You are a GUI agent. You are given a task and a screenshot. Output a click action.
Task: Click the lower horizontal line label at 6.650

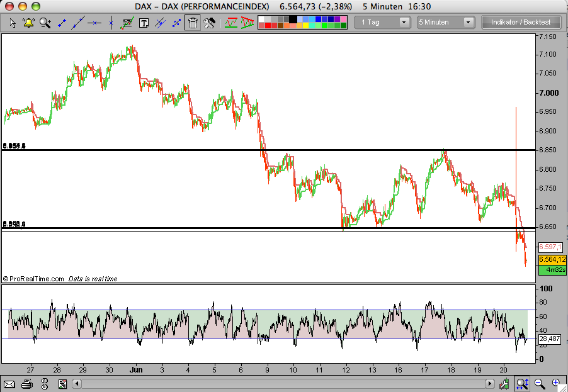coord(14,225)
